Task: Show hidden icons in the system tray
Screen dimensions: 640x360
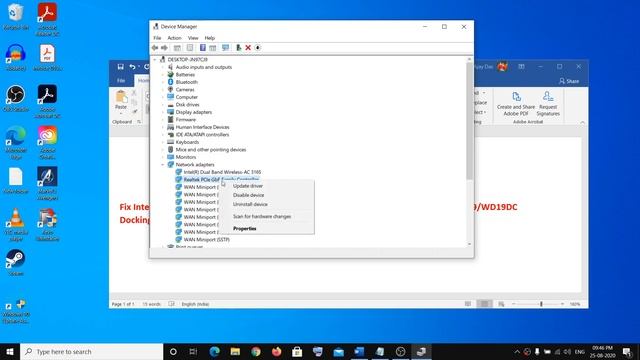Action: pyautogui.click(x=517, y=351)
